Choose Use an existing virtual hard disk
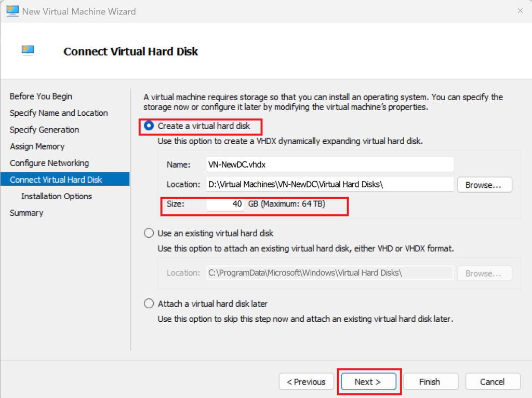Screen dimensions: 532x398 pos(149,234)
